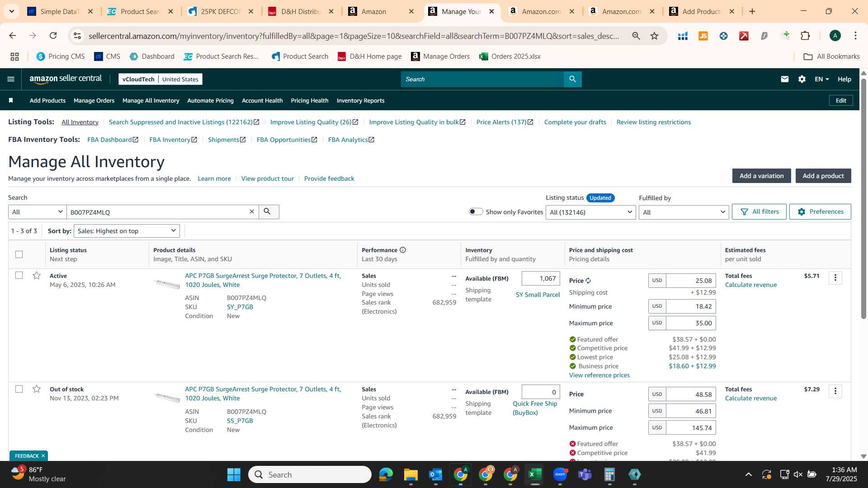Screen dimensions: 868x488
Task: Open the messages mail icon
Action: pos(785,79)
